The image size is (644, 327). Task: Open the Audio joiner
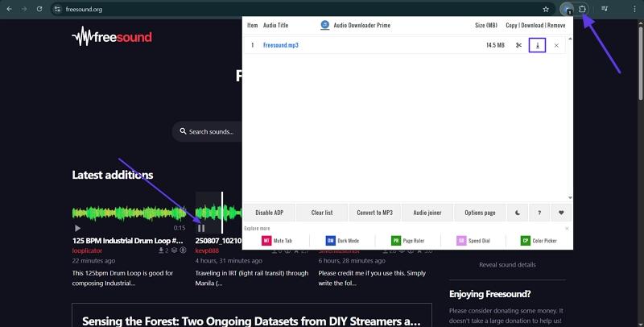pos(427,213)
